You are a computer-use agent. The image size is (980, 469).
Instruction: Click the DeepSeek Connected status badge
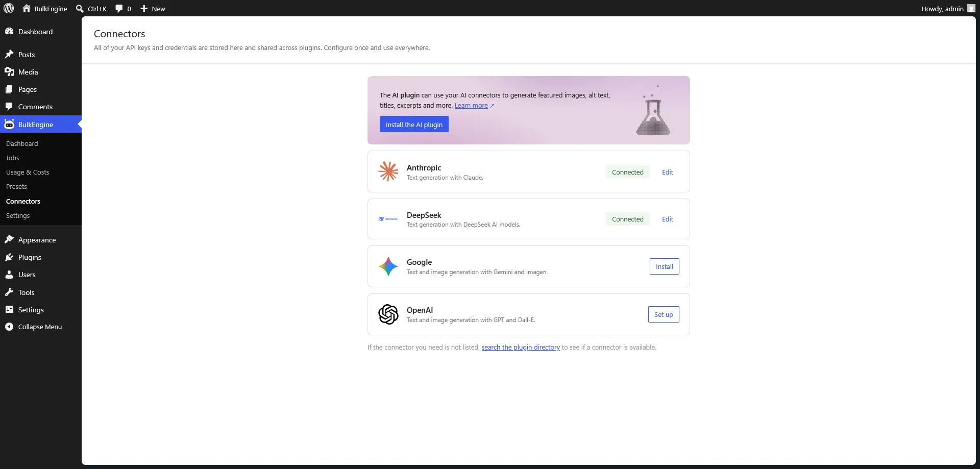[x=628, y=219]
